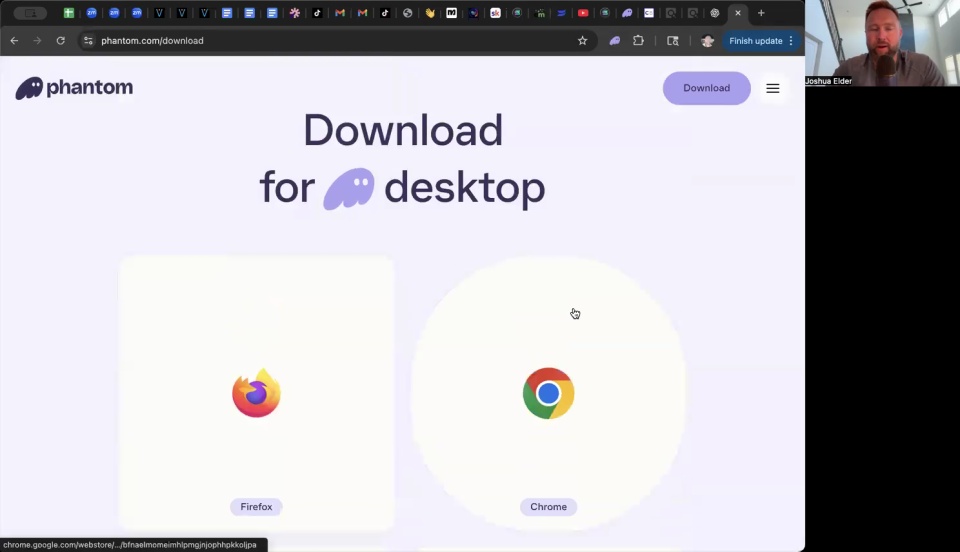Switch to the YouTube tab
This screenshot has width=960, height=552.
coord(583,13)
